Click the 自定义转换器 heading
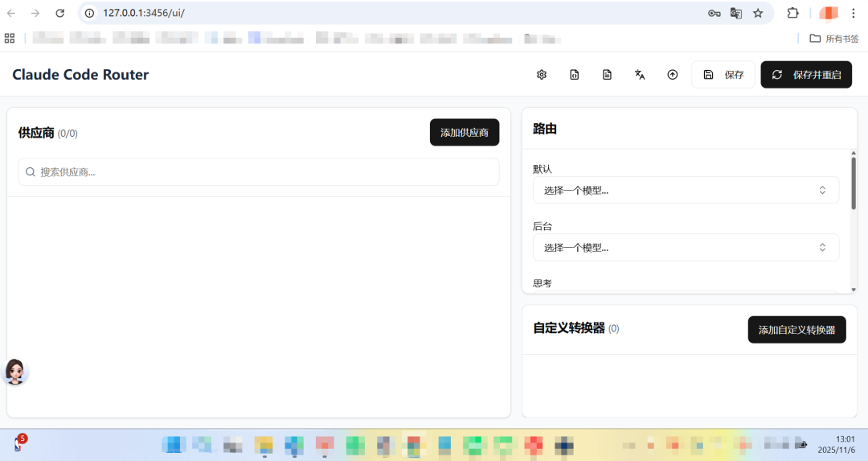The width and height of the screenshot is (868, 461). pos(569,328)
